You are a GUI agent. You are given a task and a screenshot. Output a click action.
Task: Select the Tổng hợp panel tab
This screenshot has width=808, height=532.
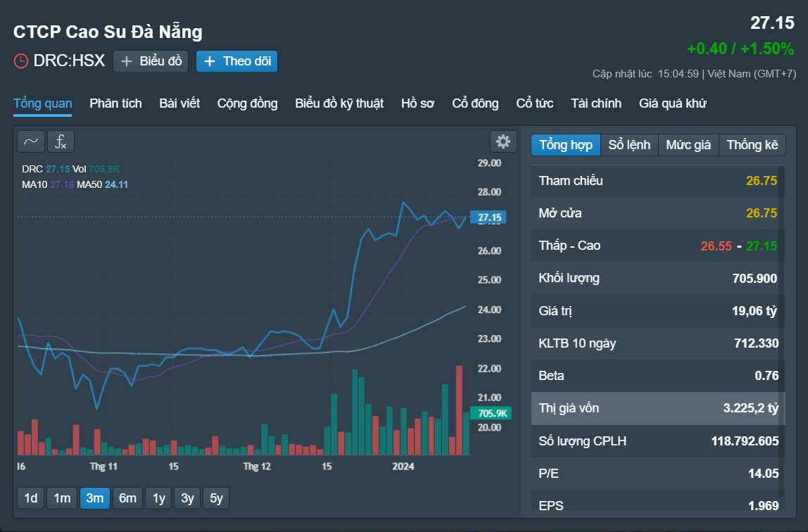click(x=566, y=145)
